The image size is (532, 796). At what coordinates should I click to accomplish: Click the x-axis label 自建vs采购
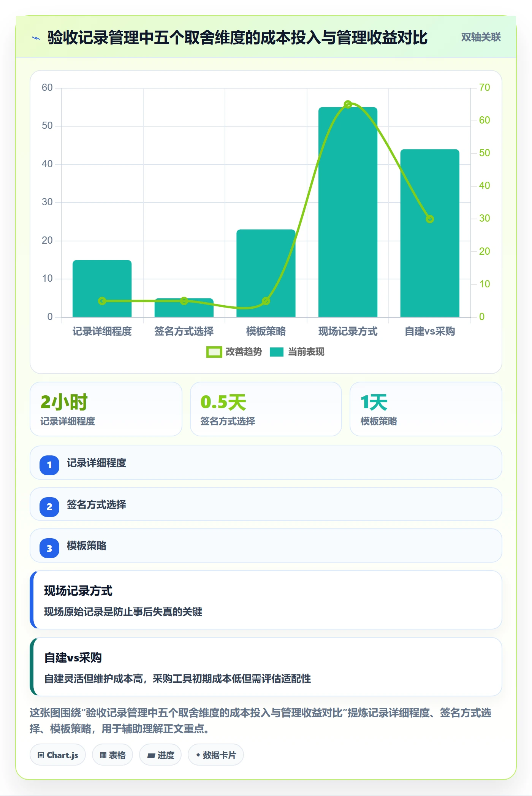coord(430,331)
